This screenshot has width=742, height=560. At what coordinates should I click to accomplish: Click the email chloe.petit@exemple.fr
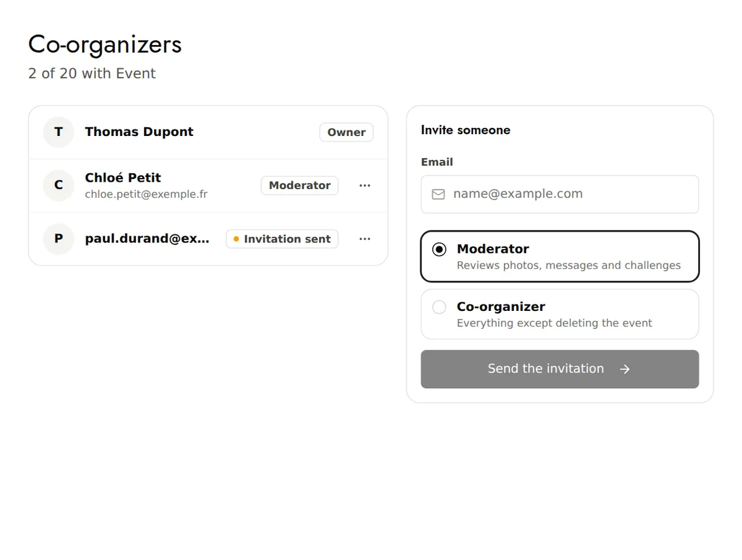(x=147, y=194)
